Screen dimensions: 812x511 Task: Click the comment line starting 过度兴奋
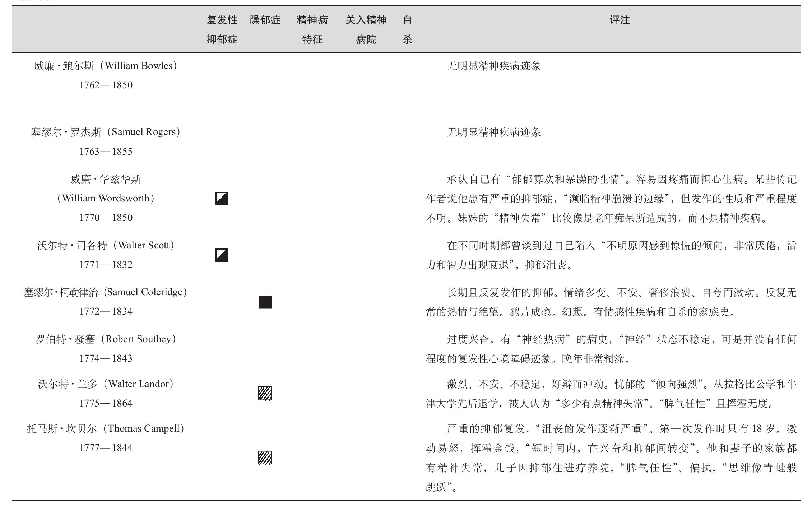click(x=622, y=339)
